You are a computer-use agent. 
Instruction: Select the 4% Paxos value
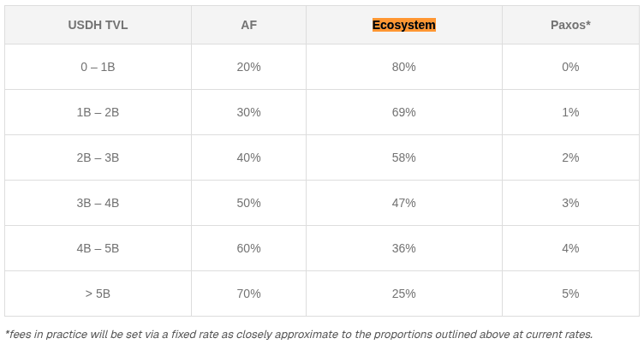[x=570, y=248]
